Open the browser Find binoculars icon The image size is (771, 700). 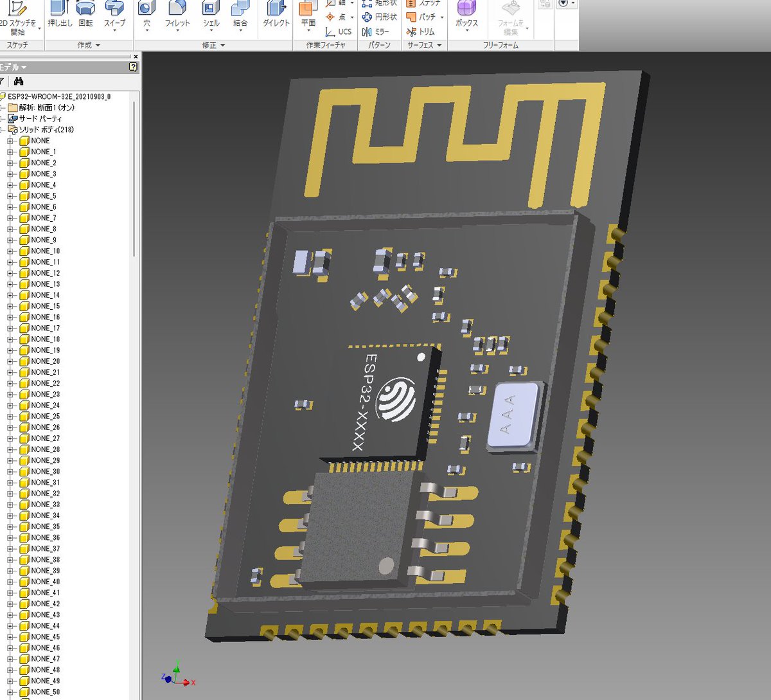(x=18, y=82)
